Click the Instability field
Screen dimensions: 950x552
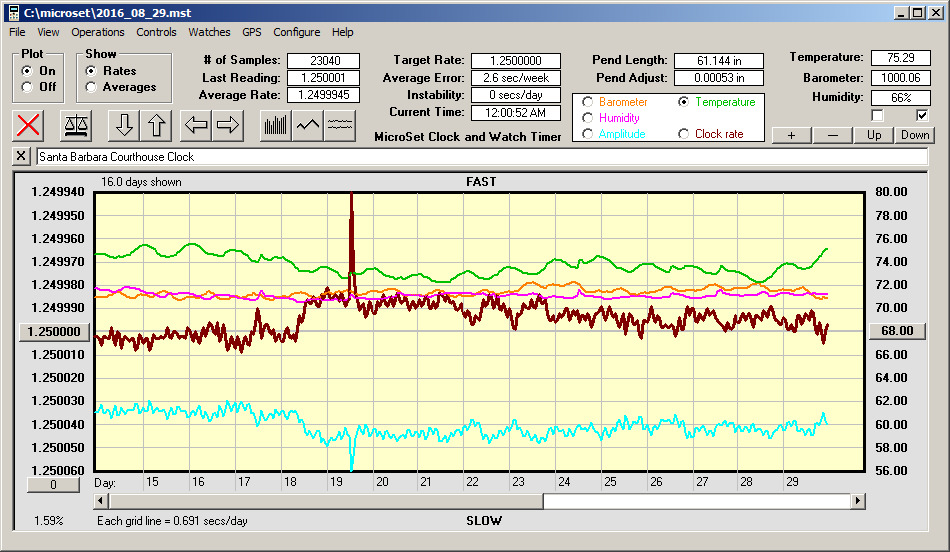pos(516,95)
